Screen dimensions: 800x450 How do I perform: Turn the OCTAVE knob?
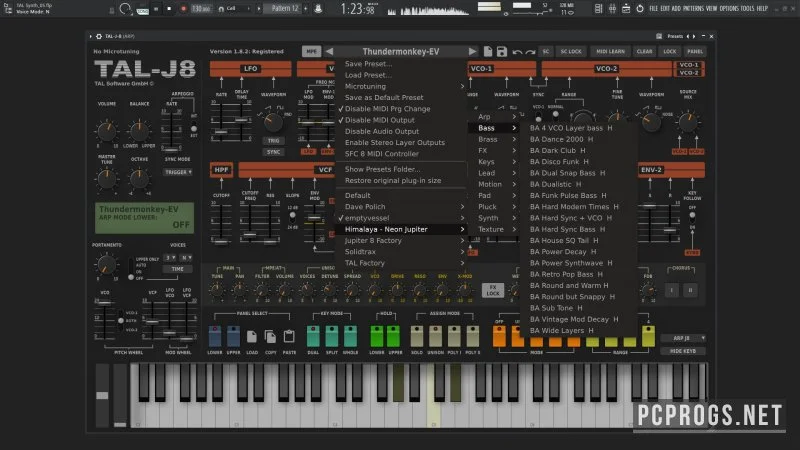[139, 179]
